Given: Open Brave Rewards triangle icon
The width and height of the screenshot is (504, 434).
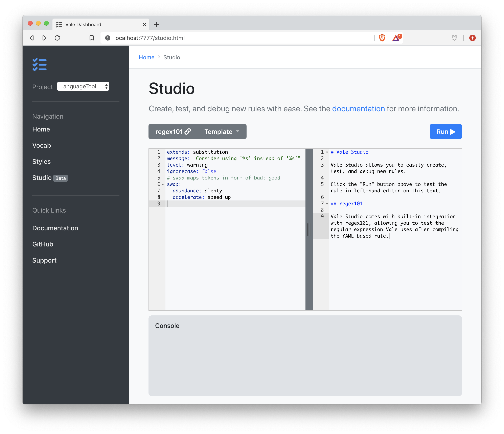Looking at the screenshot, I should (x=396, y=38).
